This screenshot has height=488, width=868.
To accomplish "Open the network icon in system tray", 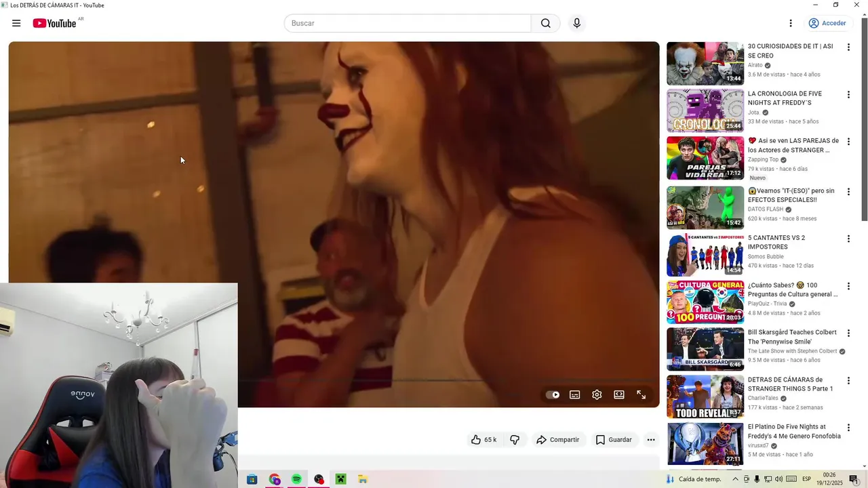I will (768, 479).
